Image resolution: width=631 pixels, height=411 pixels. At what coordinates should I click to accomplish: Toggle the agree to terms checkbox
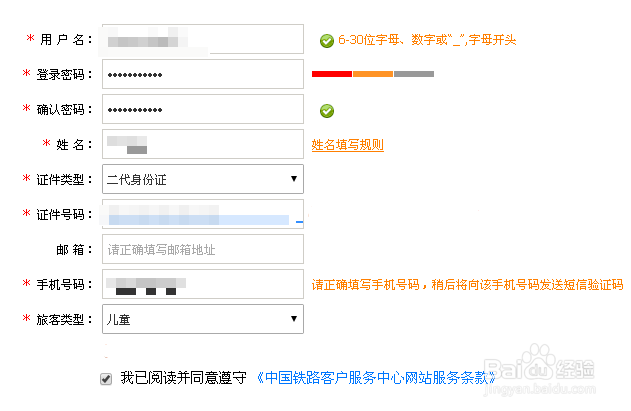[106, 379]
